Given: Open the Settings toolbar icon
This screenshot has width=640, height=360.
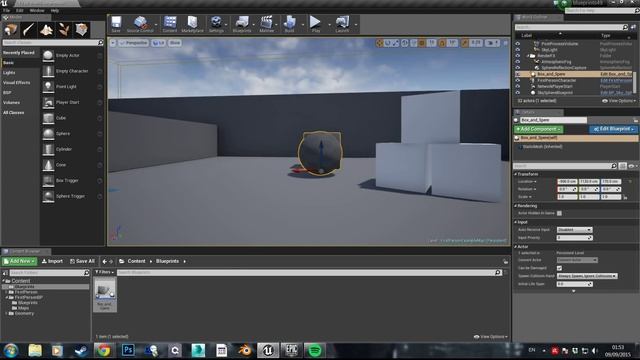Looking at the screenshot, I should pyautogui.click(x=216, y=24).
